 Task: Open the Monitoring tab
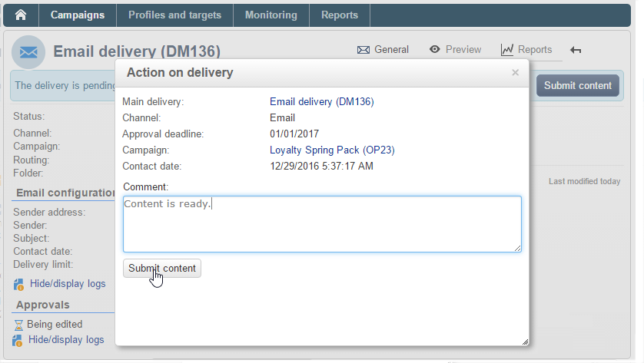click(271, 15)
